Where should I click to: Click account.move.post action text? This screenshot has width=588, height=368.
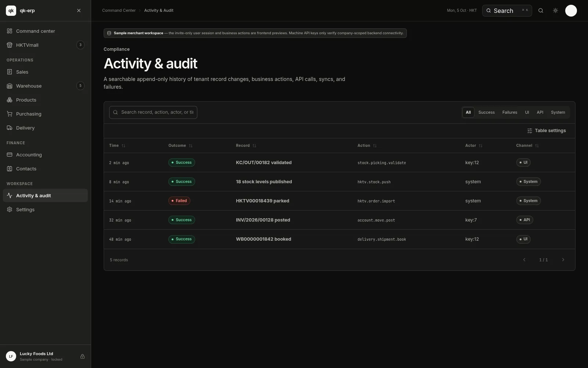[x=376, y=220]
